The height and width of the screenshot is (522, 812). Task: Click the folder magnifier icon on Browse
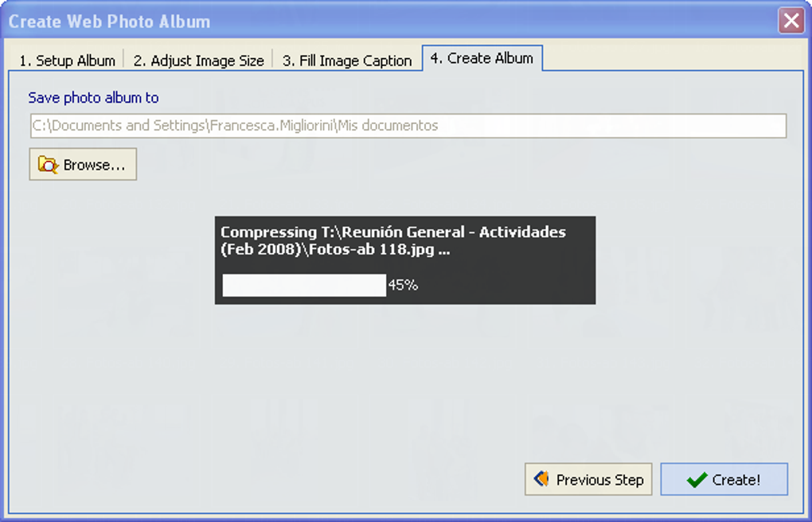tap(48, 165)
